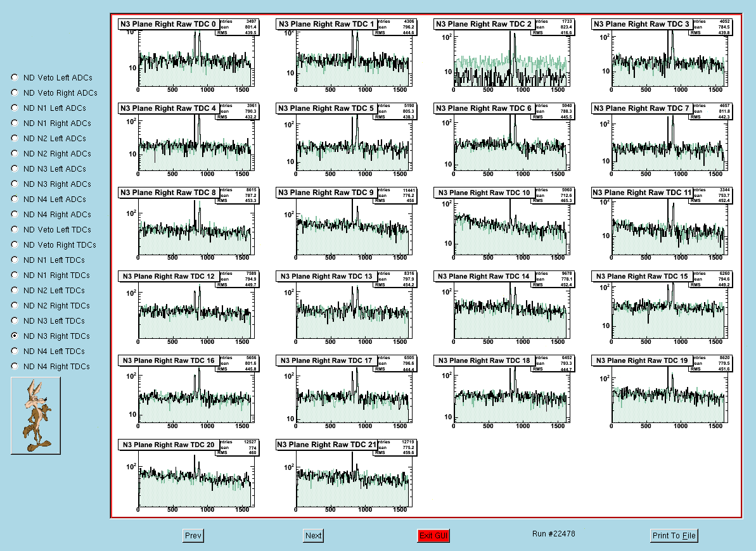Click the Wile E. Coyote picture button
This screenshot has width=756, height=551.
(35, 415)
